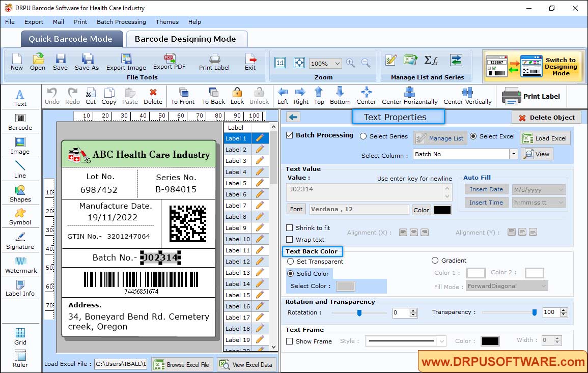
Task: Click the Rotation slider handle
Action: (x=359, y=312)
